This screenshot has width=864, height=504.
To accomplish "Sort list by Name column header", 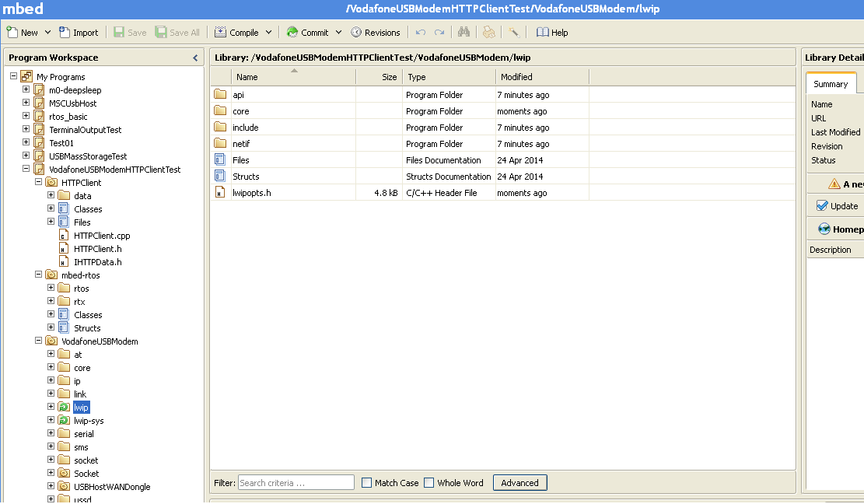I will point(294,77).
